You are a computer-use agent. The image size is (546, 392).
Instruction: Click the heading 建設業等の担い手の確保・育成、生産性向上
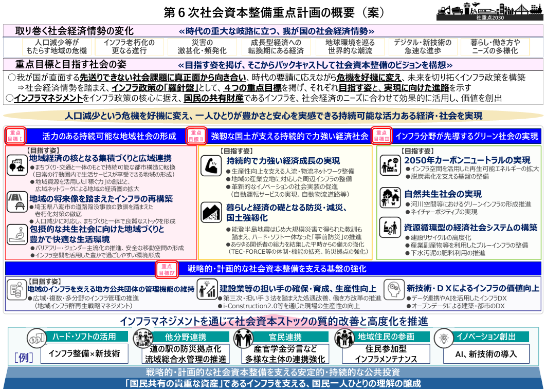[298, 289]
